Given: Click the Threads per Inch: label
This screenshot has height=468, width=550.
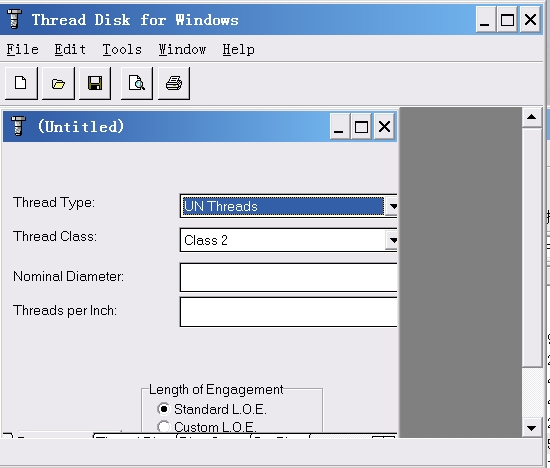Looking at the screenshot, I should pyautogui.click(x=65, y=310).
